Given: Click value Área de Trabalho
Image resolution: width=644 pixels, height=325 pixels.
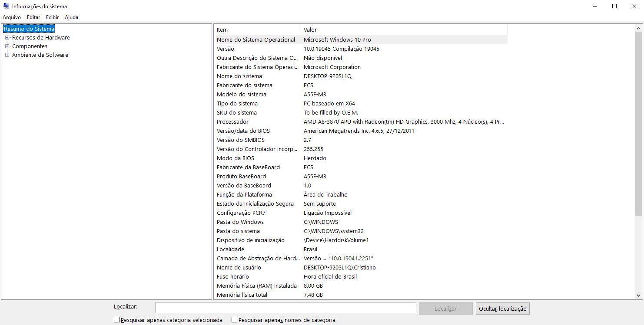Looking at the screenshot, I should click(325, 194).
